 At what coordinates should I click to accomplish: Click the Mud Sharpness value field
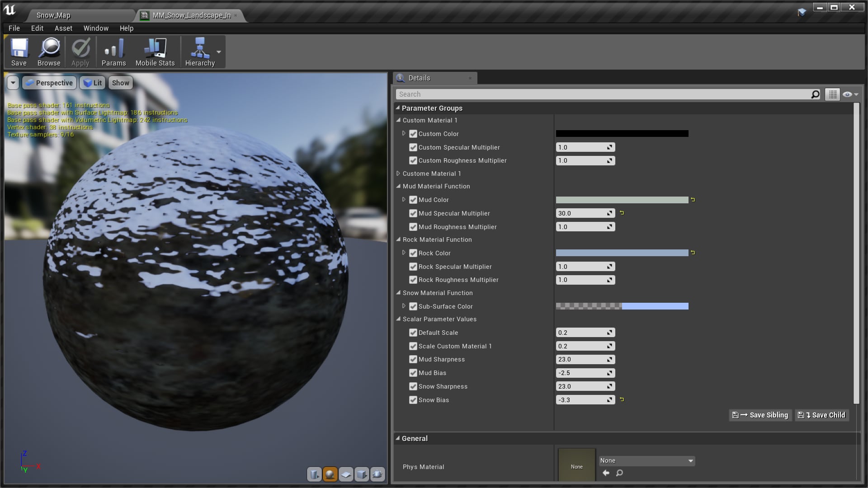pyautogui.click(x=585, y=360)
